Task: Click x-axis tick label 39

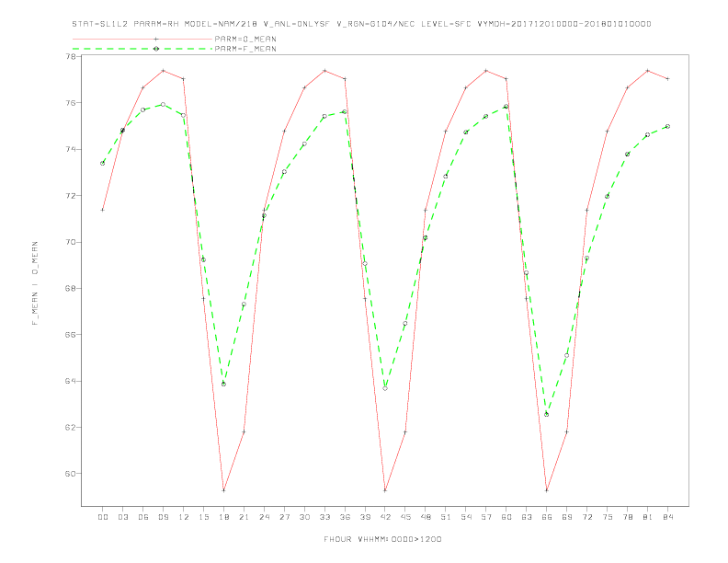Action: pyautogui.click(x=365, y=517)
